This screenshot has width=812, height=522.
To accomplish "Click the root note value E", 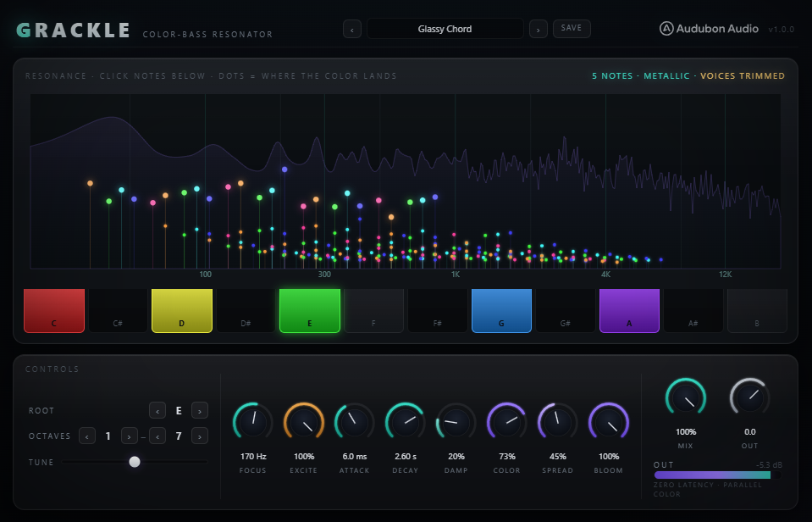I will click(179, 410).
